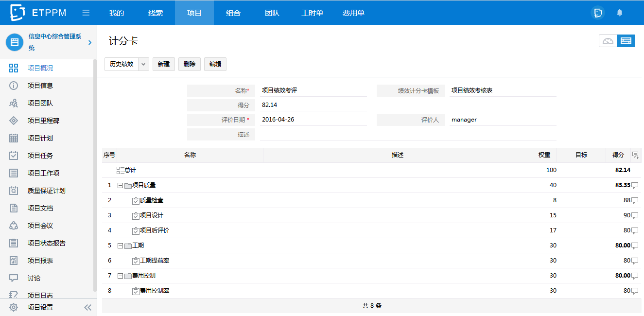Open 历史绩效 dropdown arrow

click(143, 64)
